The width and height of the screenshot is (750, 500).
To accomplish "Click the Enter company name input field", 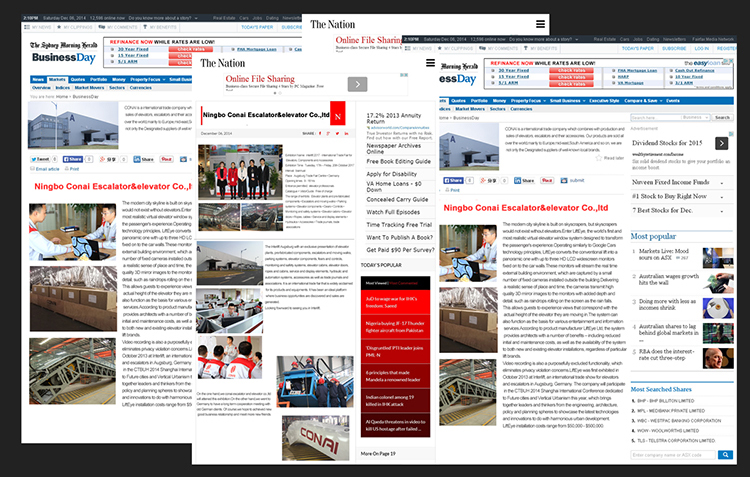I will 673,455.
